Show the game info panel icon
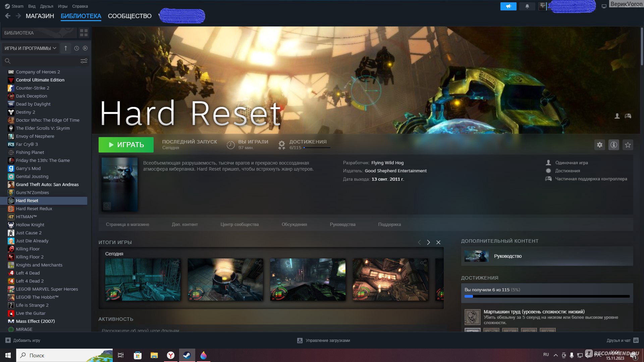 pyautogui.click(x=613, y=145)
